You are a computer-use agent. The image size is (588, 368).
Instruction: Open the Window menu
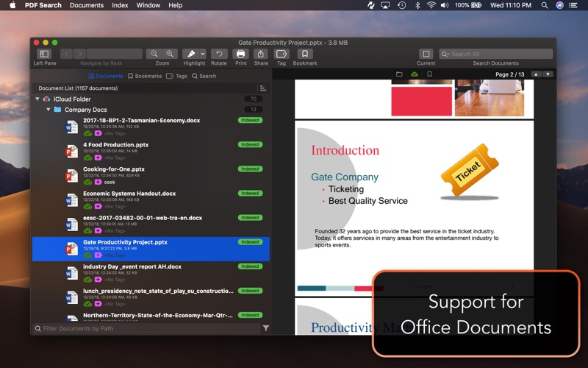pyautogui.click(x=148, y=5)
